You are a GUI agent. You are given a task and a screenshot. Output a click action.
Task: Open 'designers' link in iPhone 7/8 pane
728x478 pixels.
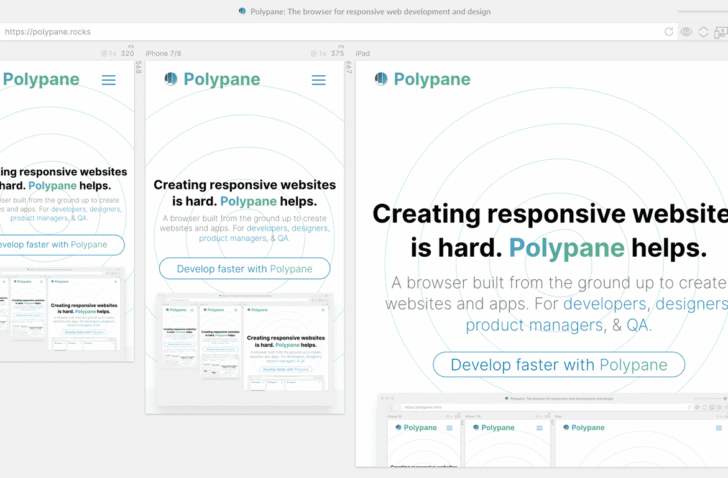(310, 228)
